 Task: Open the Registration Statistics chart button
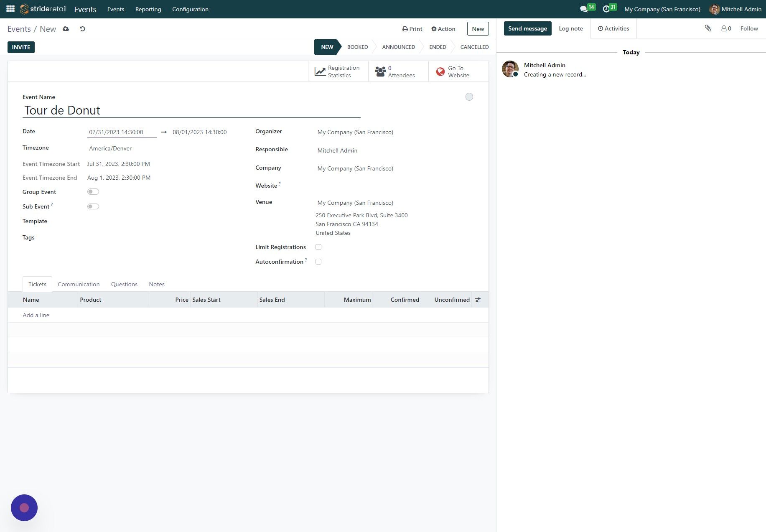338,71
